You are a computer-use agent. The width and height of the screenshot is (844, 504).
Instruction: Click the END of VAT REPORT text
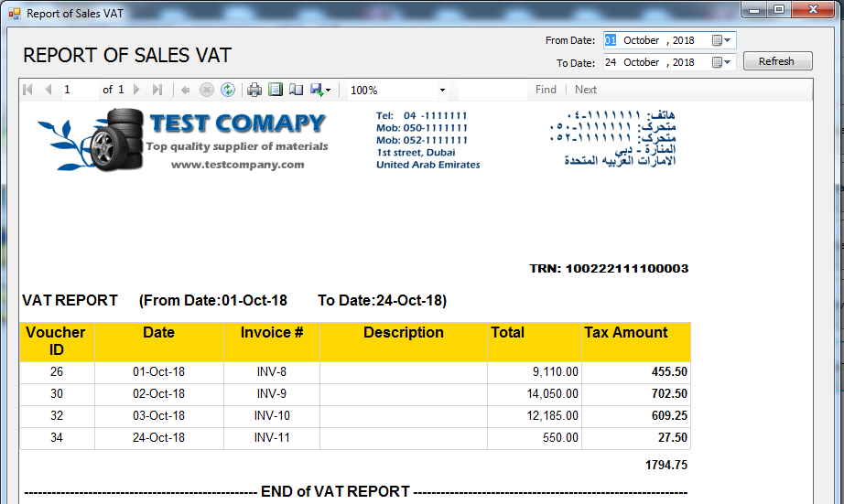click(335, 491)
